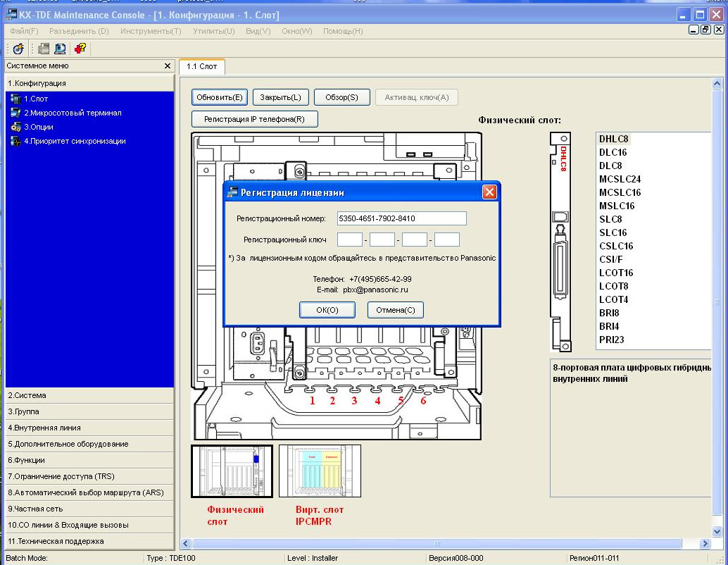Select 1.Слот in the Конфигурация tree
The height and width of the screenshot is (565, 728).
tap(36, 99)
